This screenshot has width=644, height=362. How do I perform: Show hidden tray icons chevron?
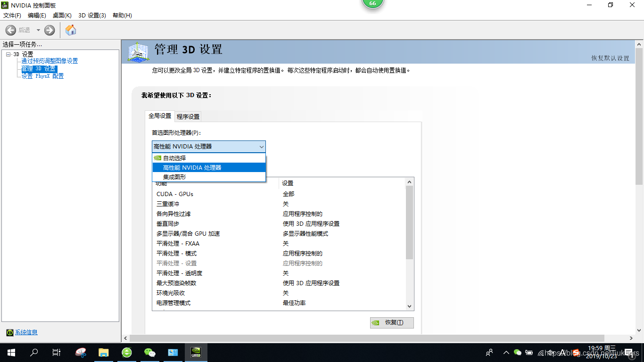click(506, 353)
